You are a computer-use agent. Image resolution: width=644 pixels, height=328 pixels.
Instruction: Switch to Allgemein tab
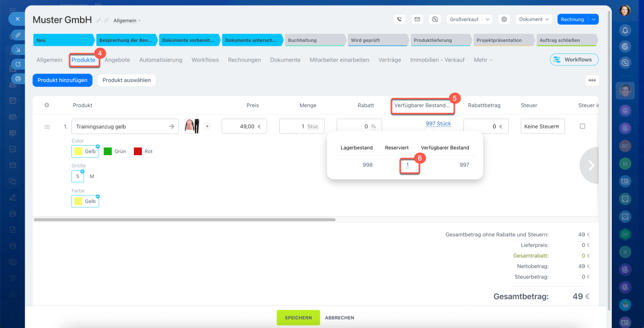point(49,60)
